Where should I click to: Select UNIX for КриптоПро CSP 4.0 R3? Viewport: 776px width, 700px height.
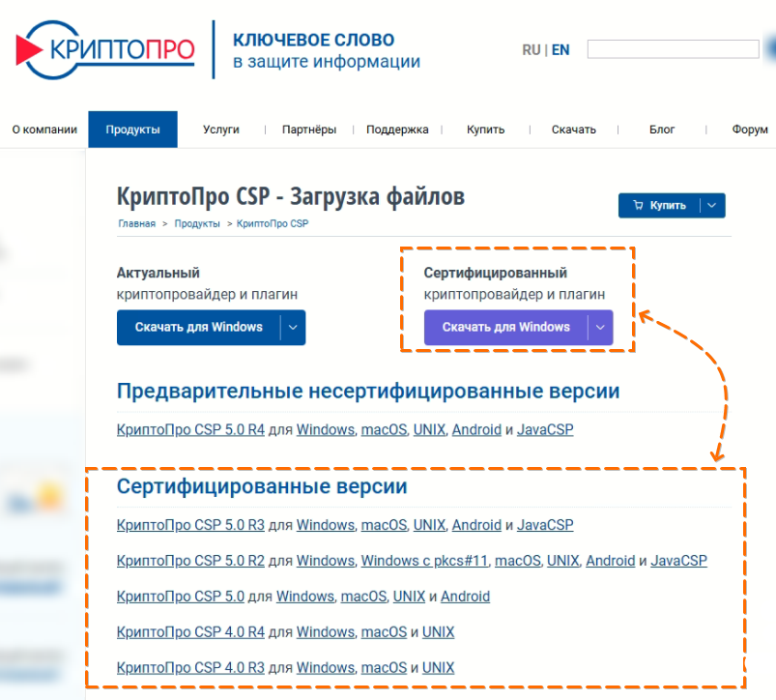tap(439, 667)
